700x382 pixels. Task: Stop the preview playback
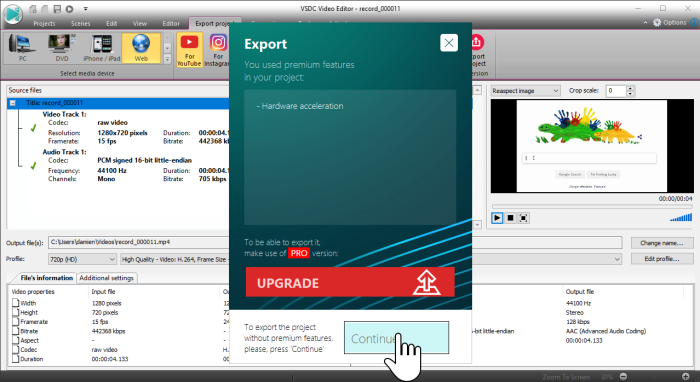[x=510, y=218]
